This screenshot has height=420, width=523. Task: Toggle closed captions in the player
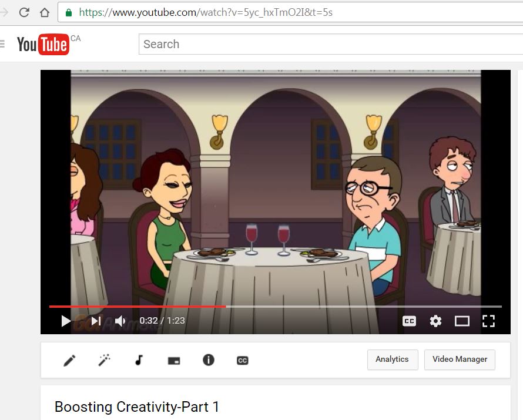coord(409,321)
